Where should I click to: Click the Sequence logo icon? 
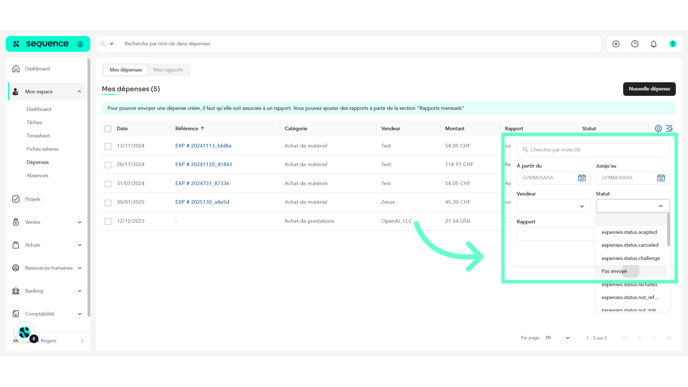point(16,44)
